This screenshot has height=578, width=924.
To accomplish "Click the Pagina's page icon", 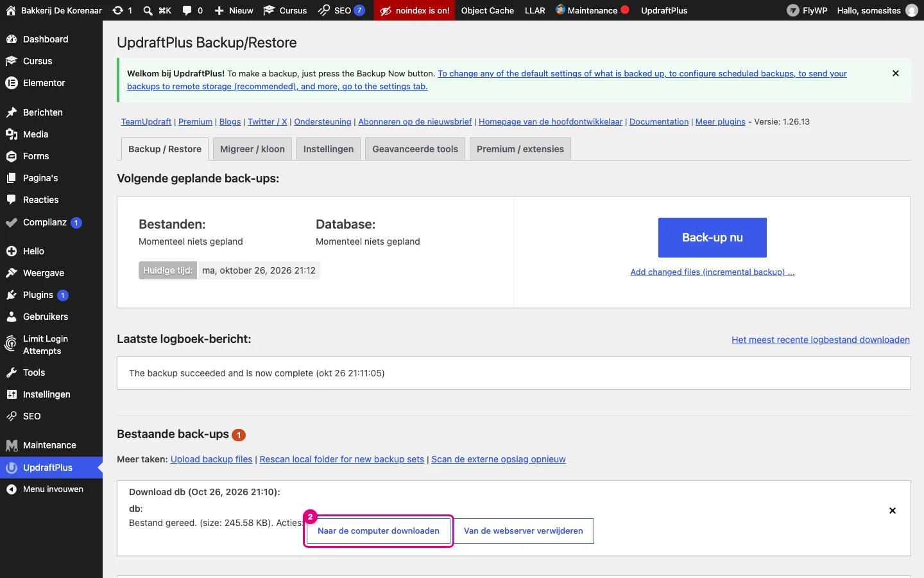I will pyautogui.click(x=11, y=178).
